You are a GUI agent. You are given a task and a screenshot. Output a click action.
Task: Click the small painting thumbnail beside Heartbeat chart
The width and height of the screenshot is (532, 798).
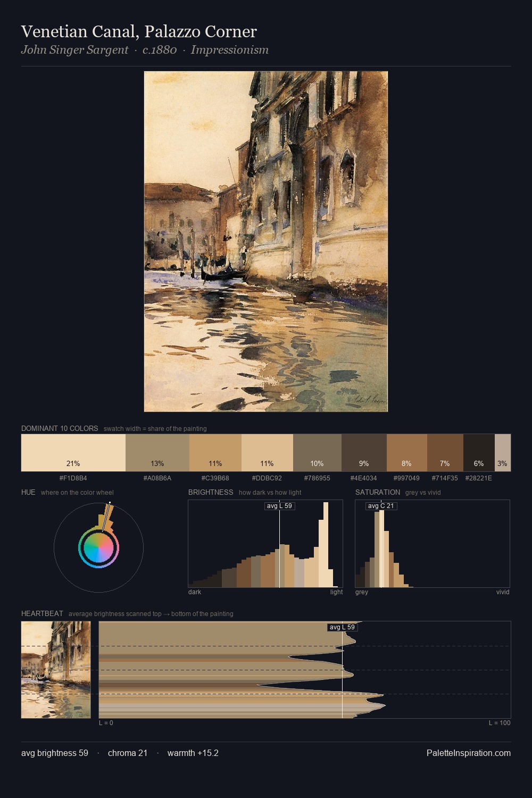56,670
